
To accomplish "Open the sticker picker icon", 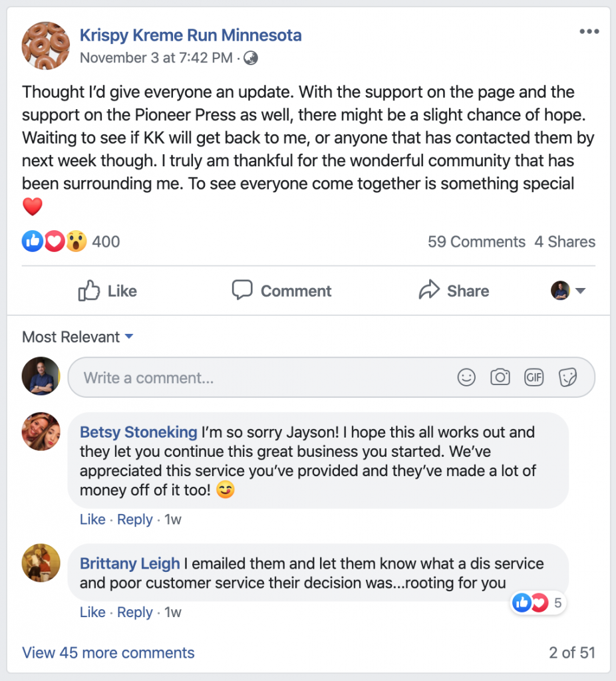I will click(567, 378).
